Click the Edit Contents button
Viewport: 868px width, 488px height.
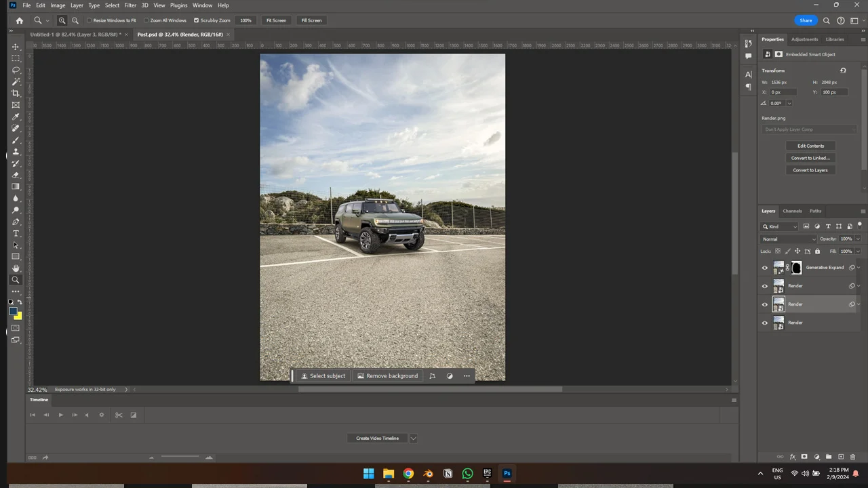click(810, 146)
